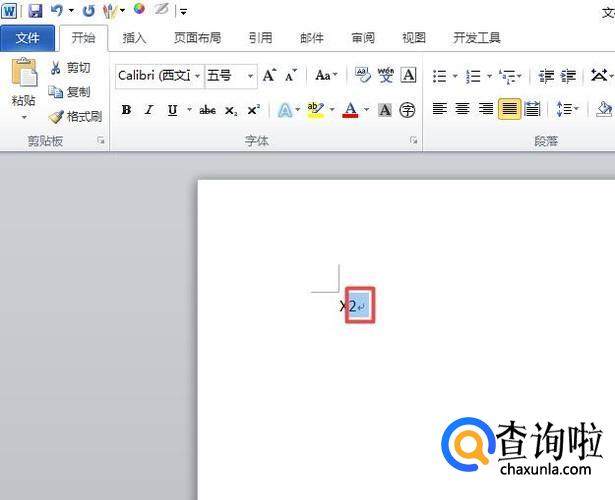Expand the Font dialog launcher
This screenshot has width=615, height=500.
tap(413, 142)
